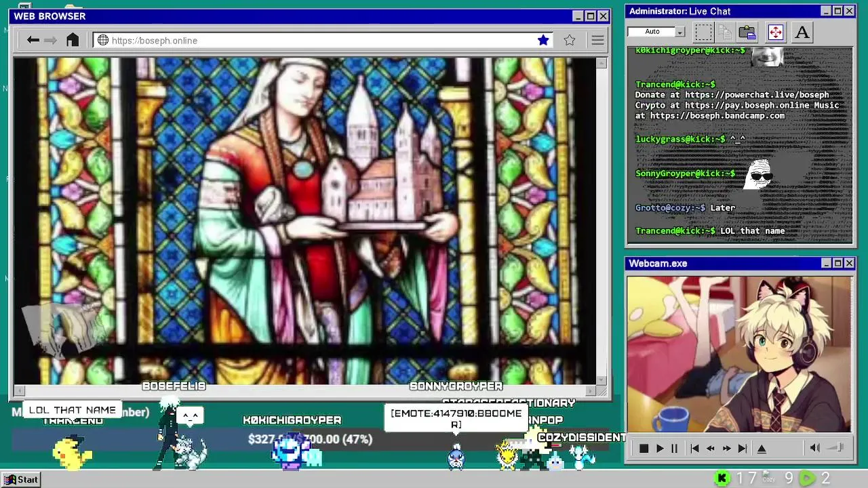Image resolution: width=868 pixels, height=488 pixels.
Task: Click the red fullscreen arrows icon
Action: click(776, 32)
